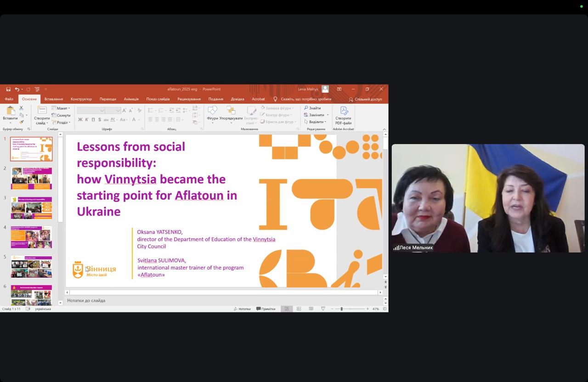Click the Cut scissors icon

(21, 108)
